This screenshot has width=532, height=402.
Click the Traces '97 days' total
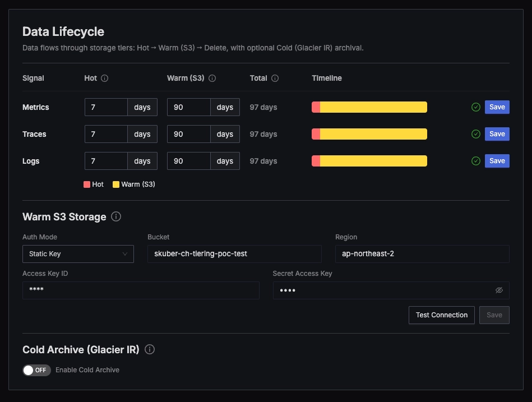[x=263, y=134]
